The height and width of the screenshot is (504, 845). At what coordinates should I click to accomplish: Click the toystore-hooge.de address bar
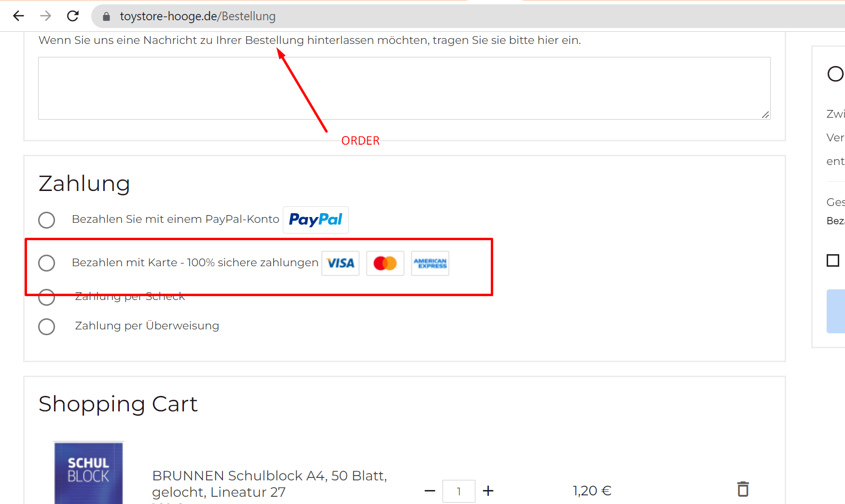pyautogui.click(x=468, y=16)
